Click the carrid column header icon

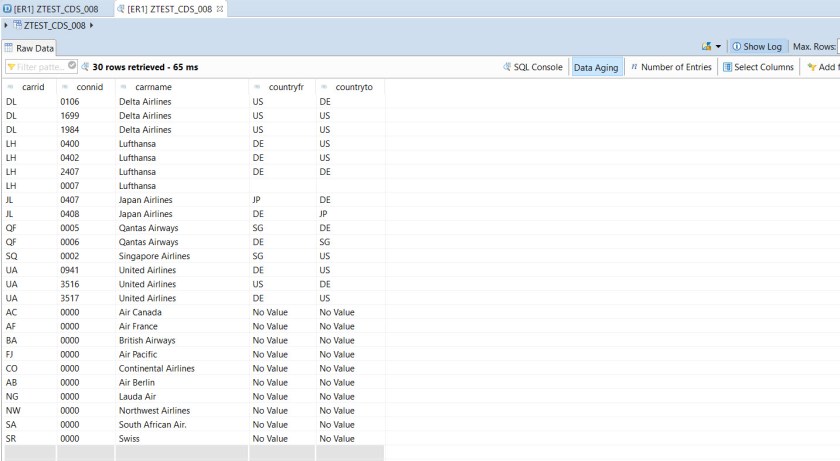pos(11,87)
